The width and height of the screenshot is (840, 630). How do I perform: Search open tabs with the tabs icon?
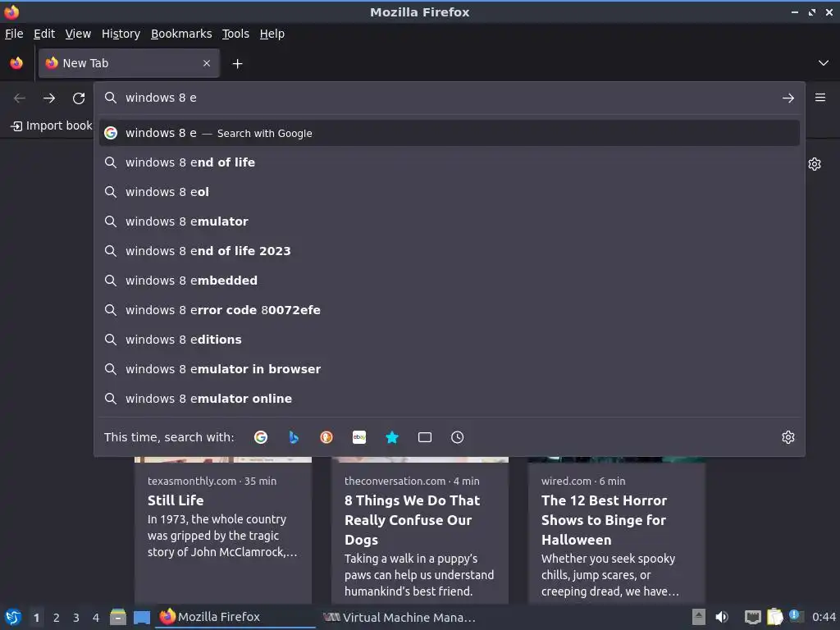425,437
